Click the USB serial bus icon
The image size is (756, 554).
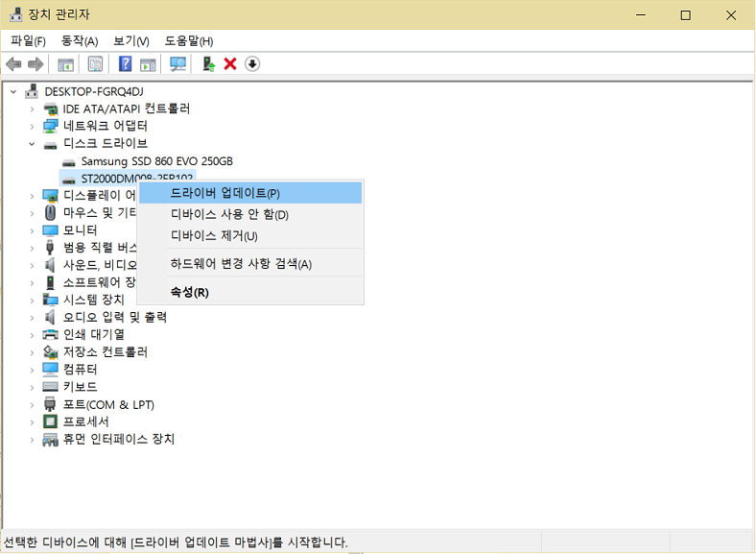[x=50, y=248]
